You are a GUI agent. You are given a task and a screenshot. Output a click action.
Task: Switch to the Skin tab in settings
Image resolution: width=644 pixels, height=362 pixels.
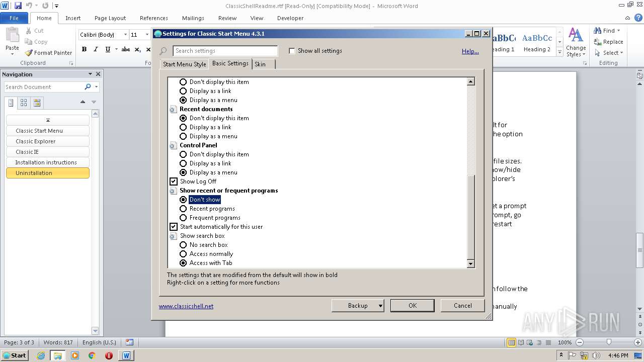(262, 64)
